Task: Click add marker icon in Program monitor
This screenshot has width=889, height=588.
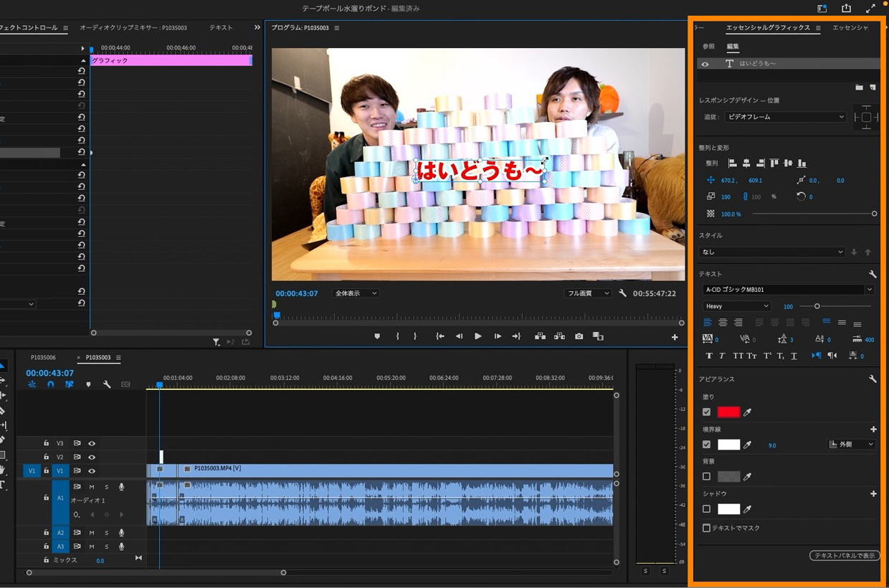Action: [x=377, y=336]
